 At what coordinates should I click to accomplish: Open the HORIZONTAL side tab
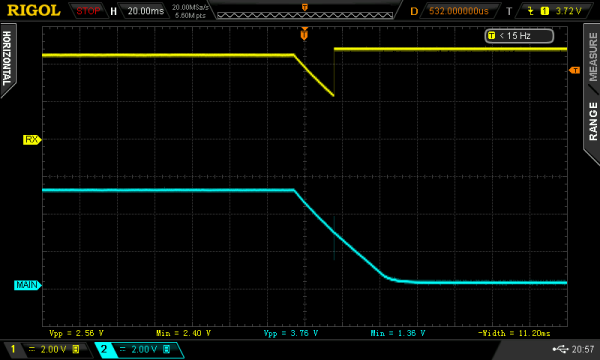point(8,59)
